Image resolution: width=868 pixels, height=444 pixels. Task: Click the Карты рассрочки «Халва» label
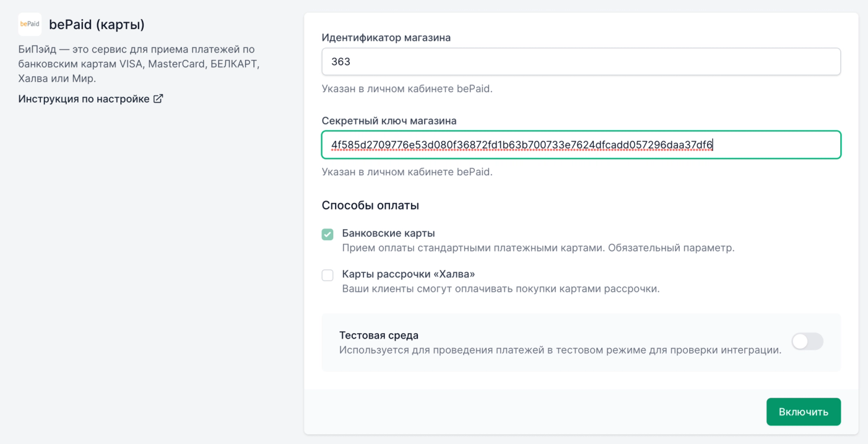[x=409, y=274]
